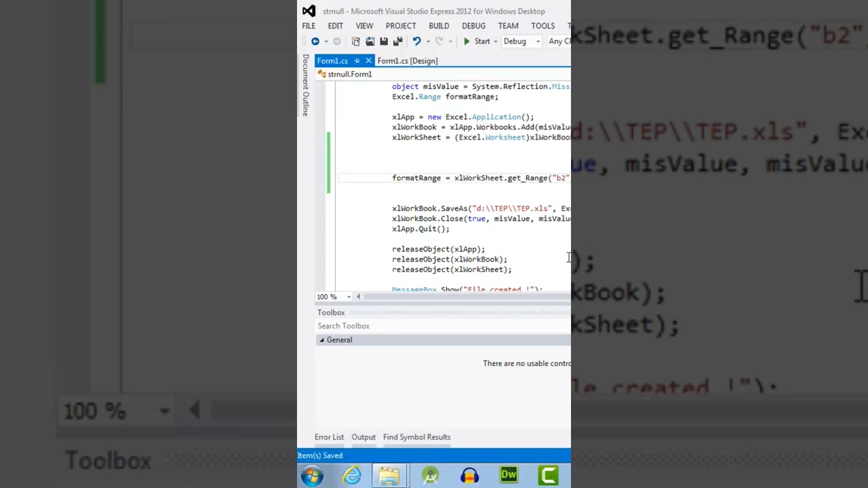Click the greyed Navigate Forward icon
Screen dimensions: 868x488
337,41
